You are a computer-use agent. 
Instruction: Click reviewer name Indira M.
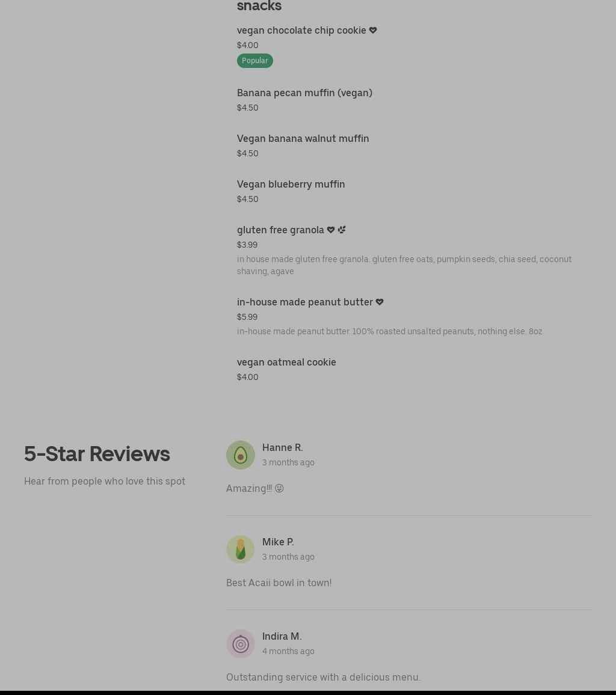[282, 636]
